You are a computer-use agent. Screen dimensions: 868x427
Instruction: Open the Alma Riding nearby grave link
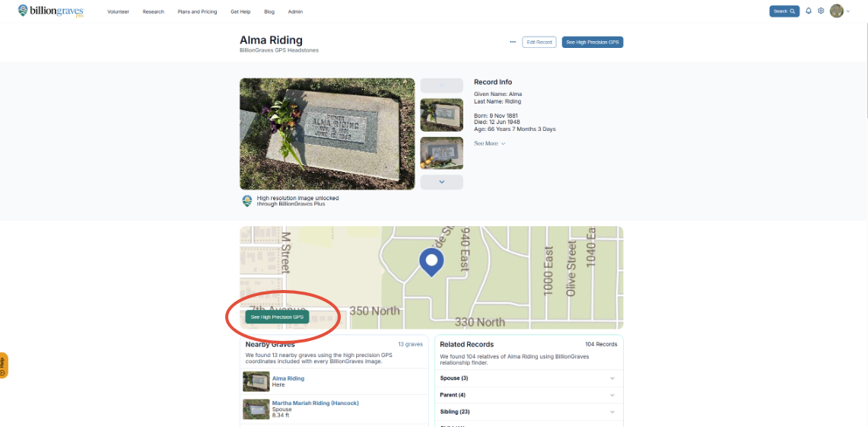tap(288, 378)
